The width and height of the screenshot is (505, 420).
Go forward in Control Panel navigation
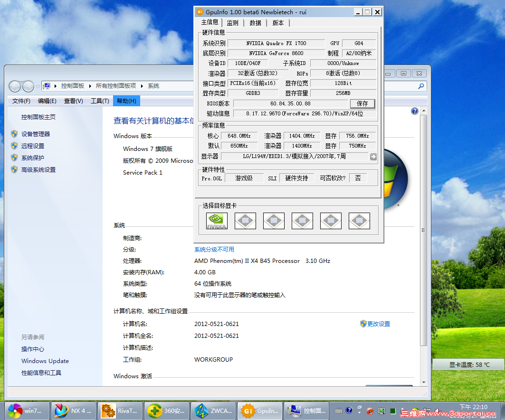(x=28, y=86)
